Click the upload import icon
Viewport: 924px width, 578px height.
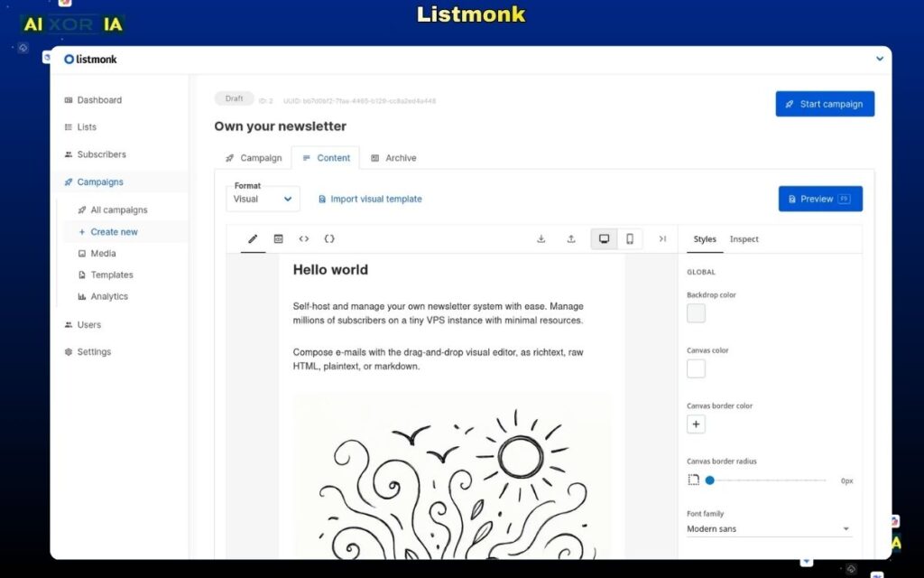[571, 238]
